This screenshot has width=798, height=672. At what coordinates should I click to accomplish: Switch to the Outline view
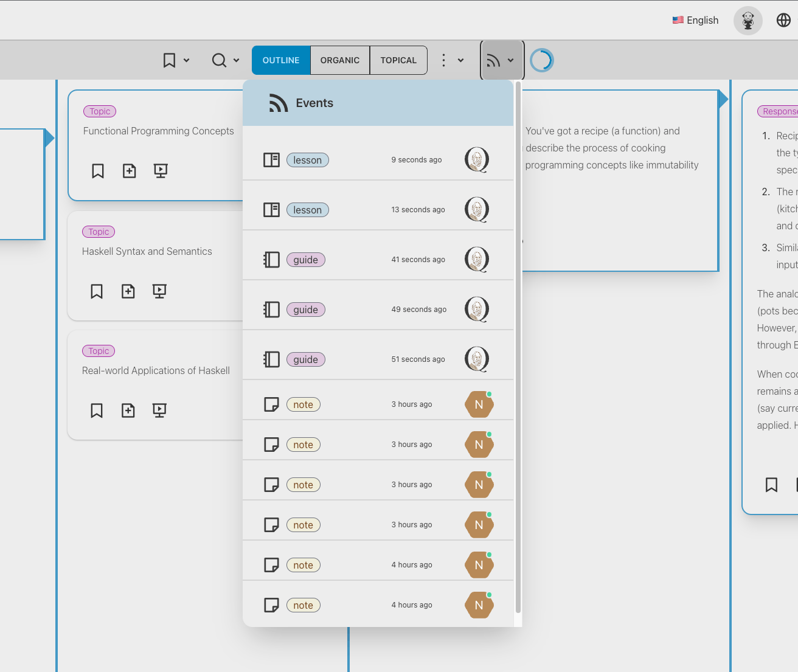point(281,60)
